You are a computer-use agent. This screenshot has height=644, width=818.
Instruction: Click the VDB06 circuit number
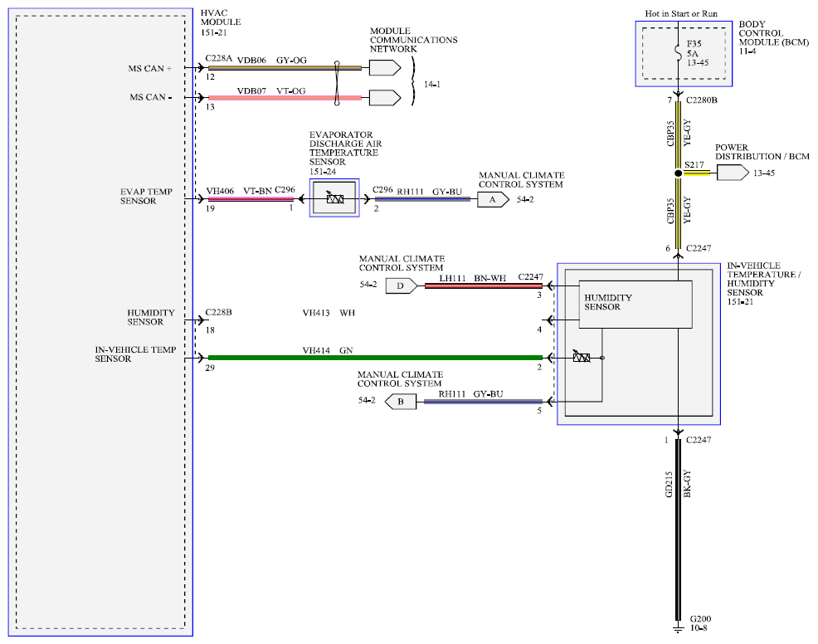point(251,60)
